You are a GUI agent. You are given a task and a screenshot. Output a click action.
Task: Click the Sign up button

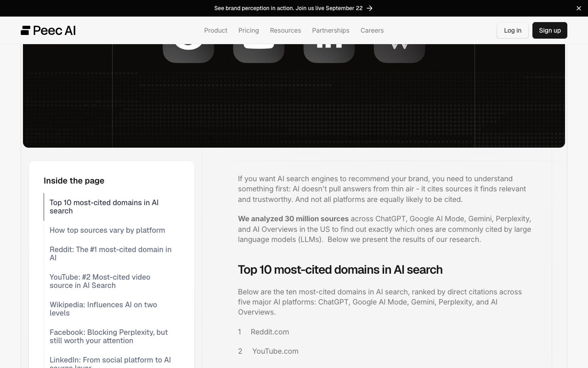coord(550,30)
